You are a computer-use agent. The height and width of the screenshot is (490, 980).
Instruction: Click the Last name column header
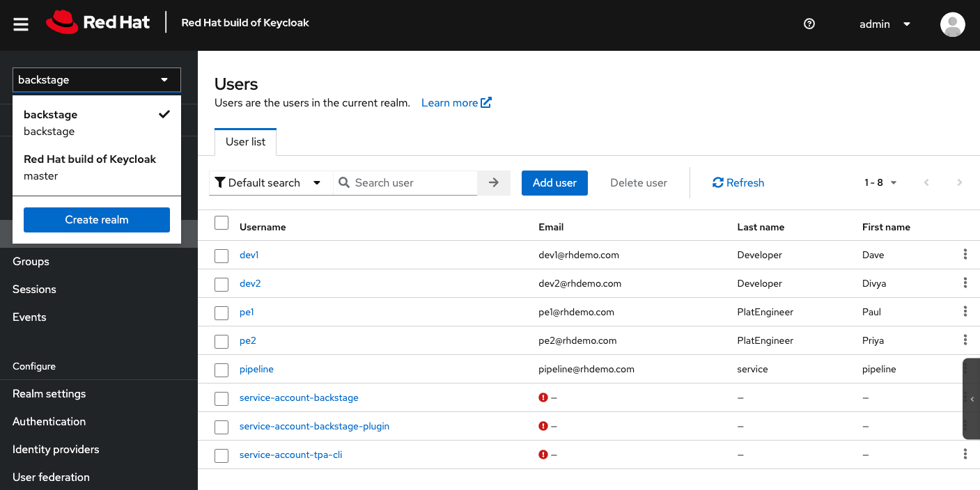point(761,227)
